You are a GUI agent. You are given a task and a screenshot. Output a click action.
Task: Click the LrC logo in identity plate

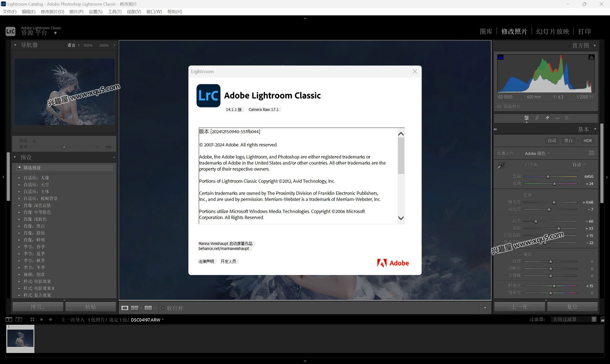11,31
